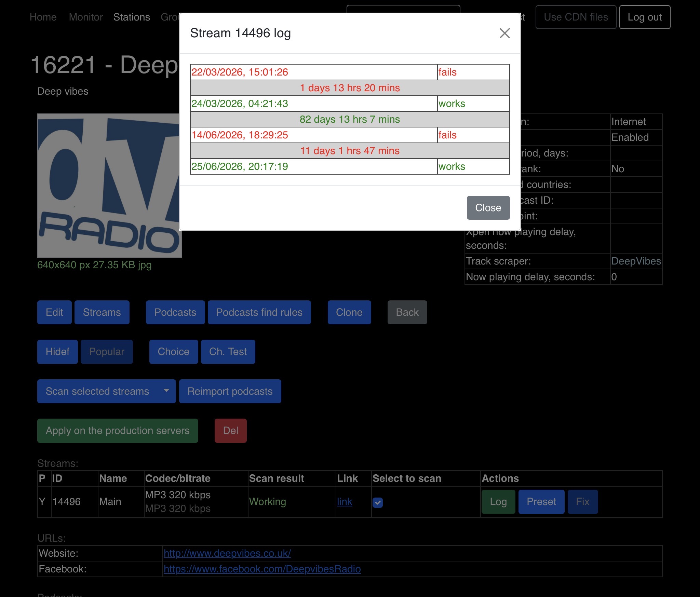The width and height of the screenshot is (700, 597).
Task: Open Podcasts find rules
Action: [259, 312]
